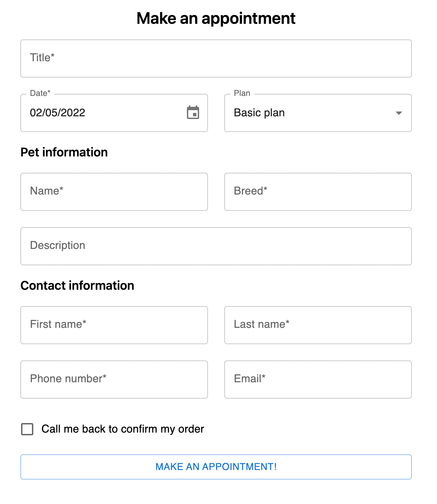This screenshot has height=504, width=437.
Task: Click the "Contact information" section heading
Action: coord(77,286)
